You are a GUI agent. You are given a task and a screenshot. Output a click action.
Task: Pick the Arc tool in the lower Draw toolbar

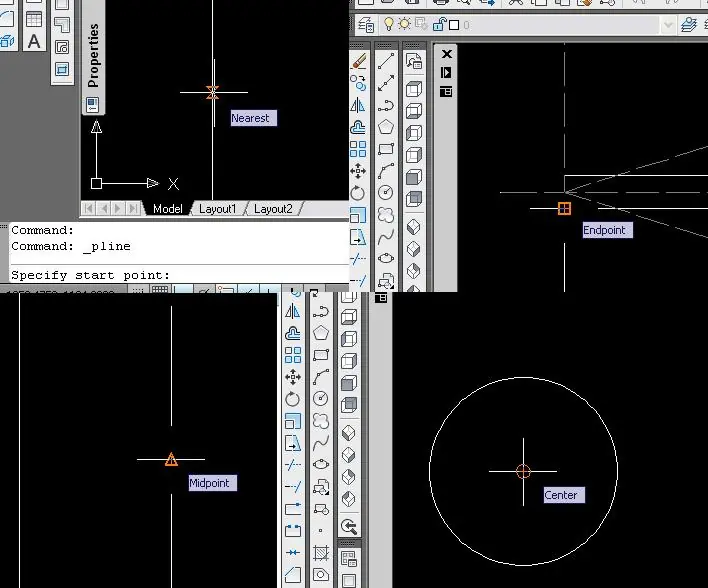[321, 377]
